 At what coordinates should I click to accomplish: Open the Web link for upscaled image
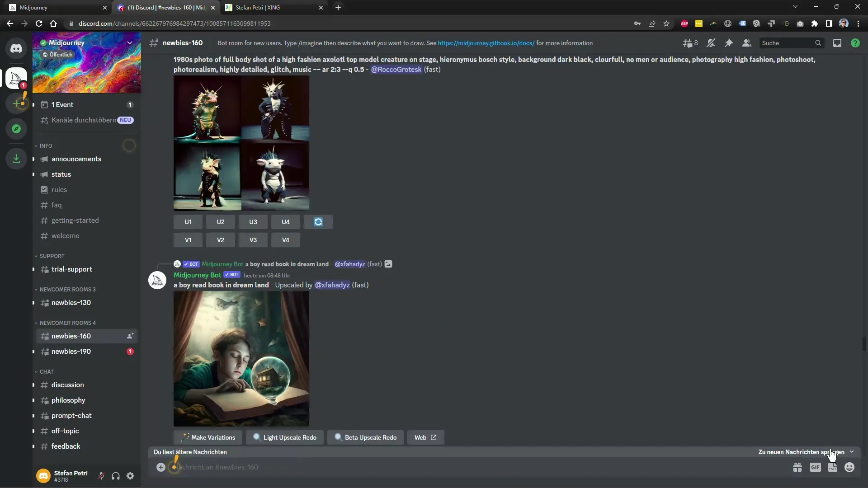point(426,437)
